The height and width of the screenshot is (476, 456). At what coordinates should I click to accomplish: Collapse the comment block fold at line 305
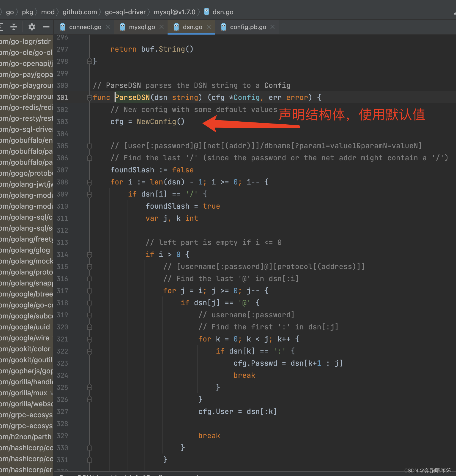[90, 146]
